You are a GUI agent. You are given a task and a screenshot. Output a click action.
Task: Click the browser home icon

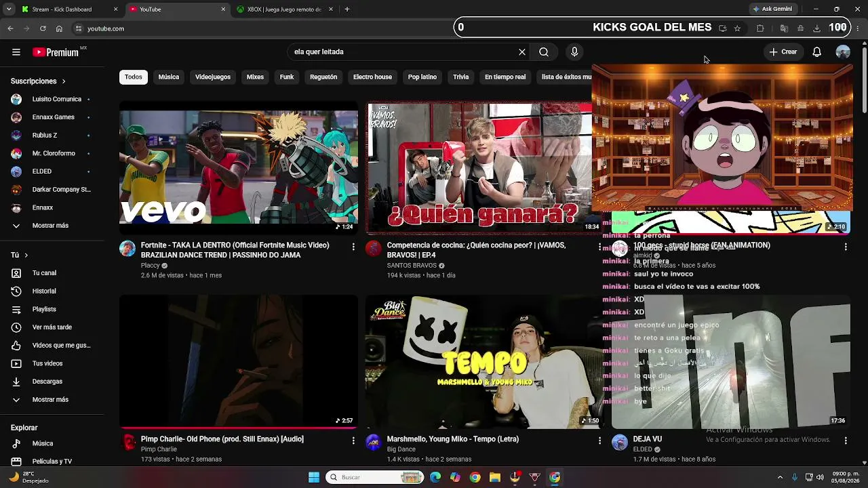(x=59, y=28)
